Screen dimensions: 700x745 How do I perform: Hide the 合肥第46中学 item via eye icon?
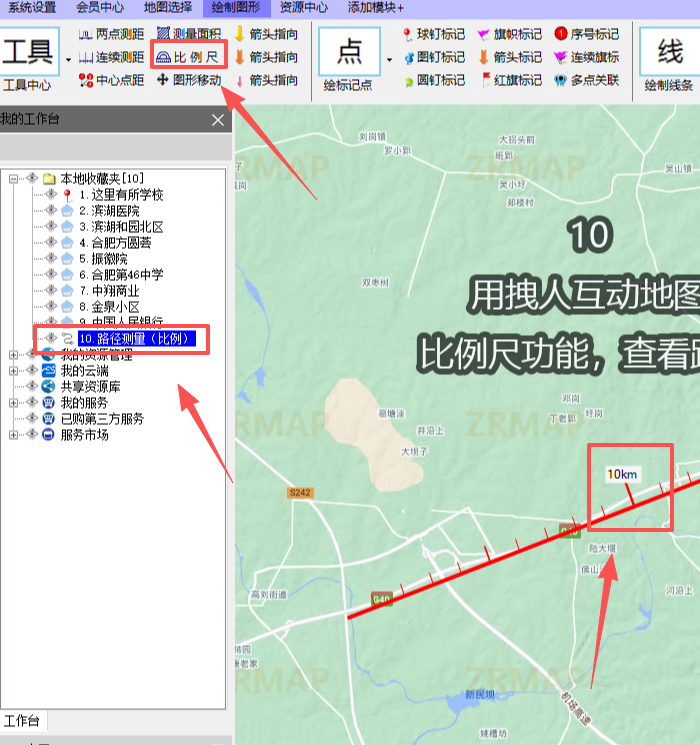tap(51, 275)
